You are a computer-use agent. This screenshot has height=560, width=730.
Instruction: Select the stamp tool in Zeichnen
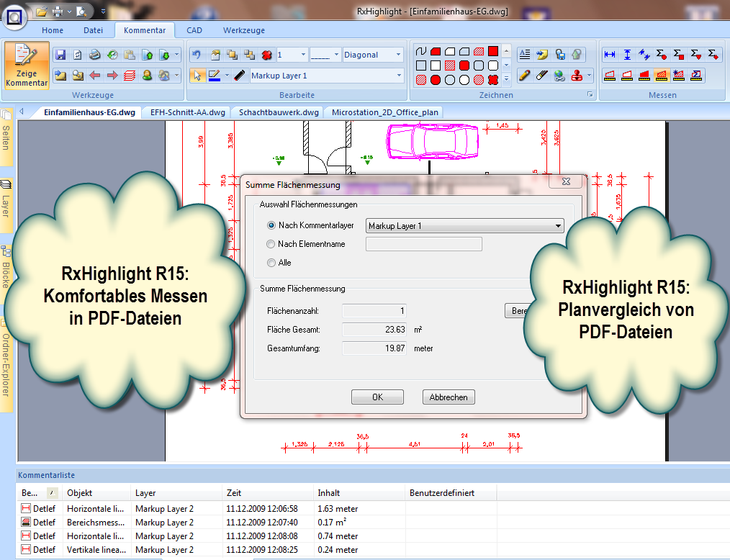click(x=577, y=76)
